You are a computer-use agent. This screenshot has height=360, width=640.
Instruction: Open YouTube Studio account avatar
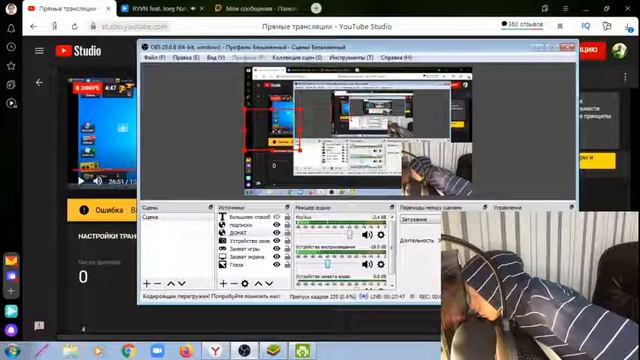(620, 51)
